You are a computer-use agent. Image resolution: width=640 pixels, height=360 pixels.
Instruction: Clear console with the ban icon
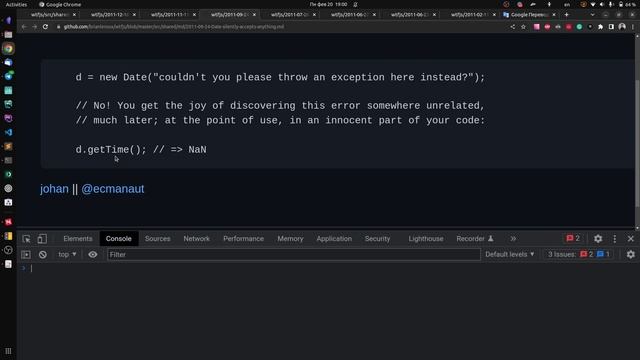click(43, 255)
